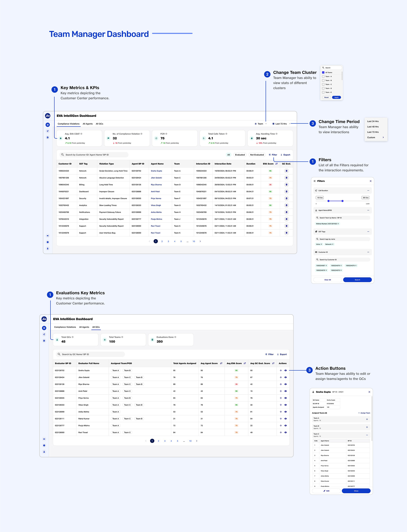Tick the Team - D checkbox

[323, 88]
